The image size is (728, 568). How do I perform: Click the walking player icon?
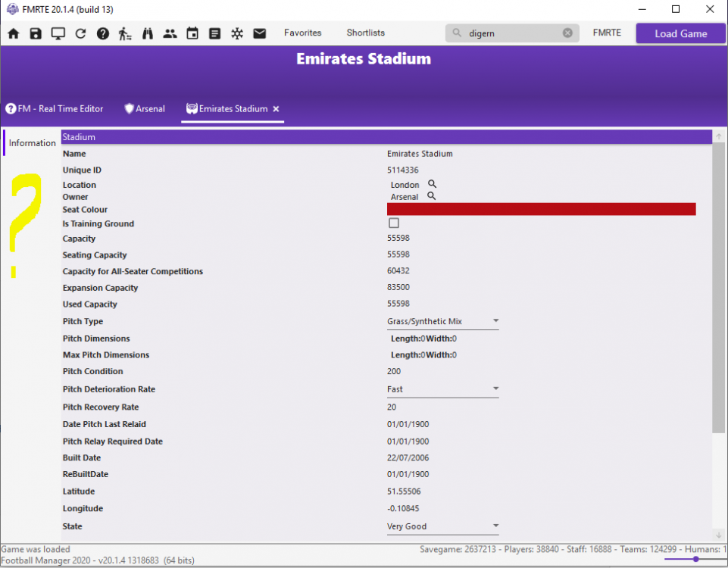[x=125, y=33]
